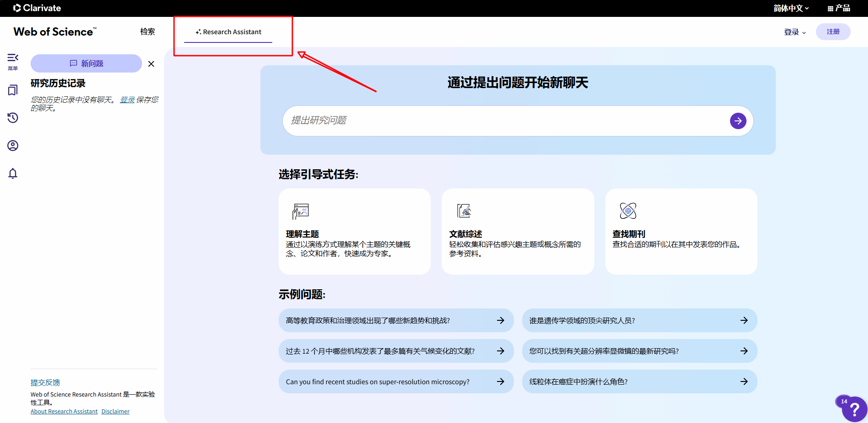Select the Research Assistant tab

coord(228,32)
